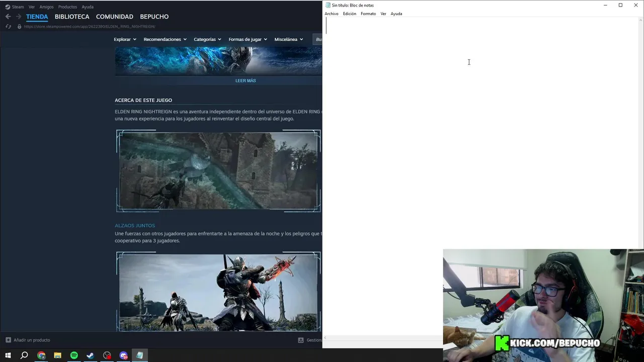Open the Windows Start menu
Screen dimensions: 644x362
(x=8, y=355)
